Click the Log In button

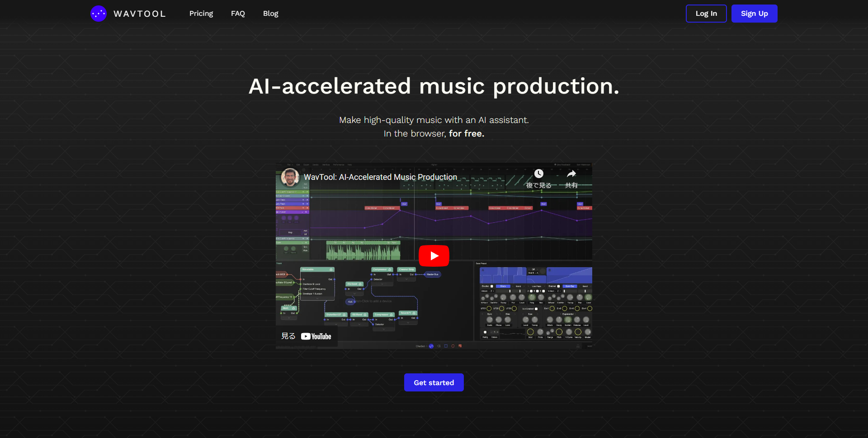pyautogui.click(x=706, y=14)
